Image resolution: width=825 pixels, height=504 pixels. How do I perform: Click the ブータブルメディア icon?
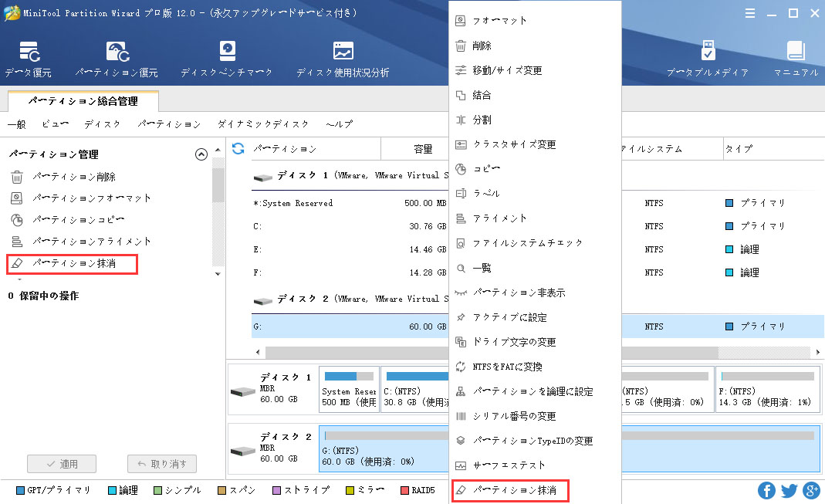click(707, 52)
